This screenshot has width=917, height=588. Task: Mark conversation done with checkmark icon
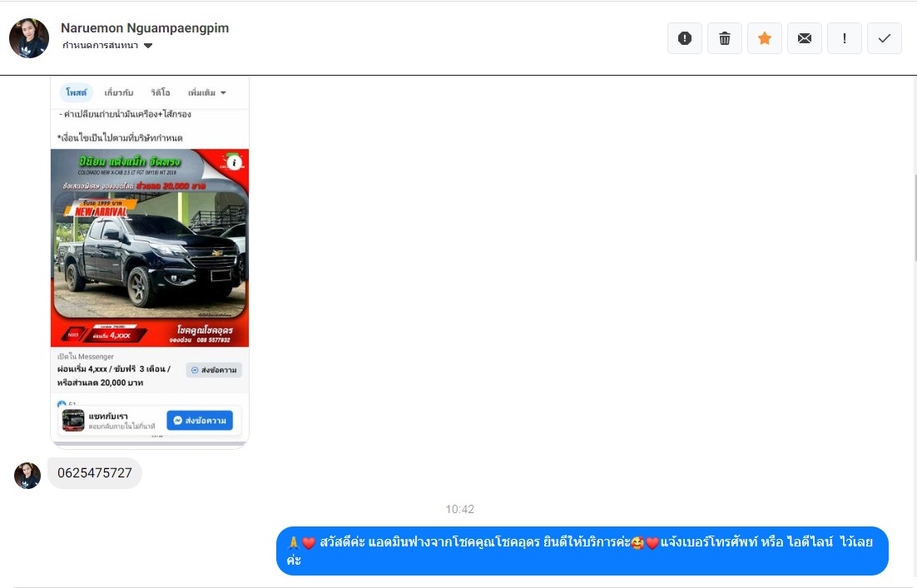tap(885, 38)
